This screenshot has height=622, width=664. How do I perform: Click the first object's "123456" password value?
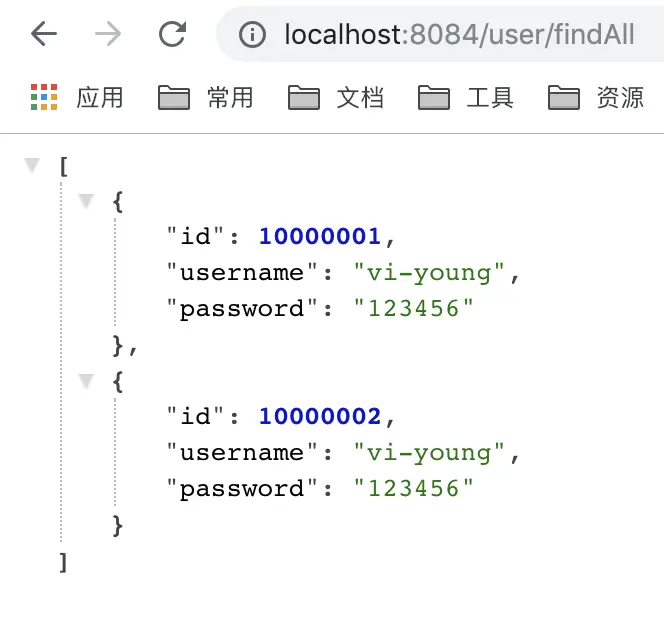pyautogui.click(x=413, y=308)
